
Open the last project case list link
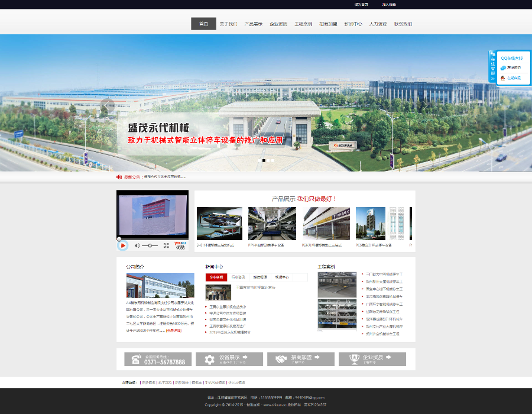(382, 334)
